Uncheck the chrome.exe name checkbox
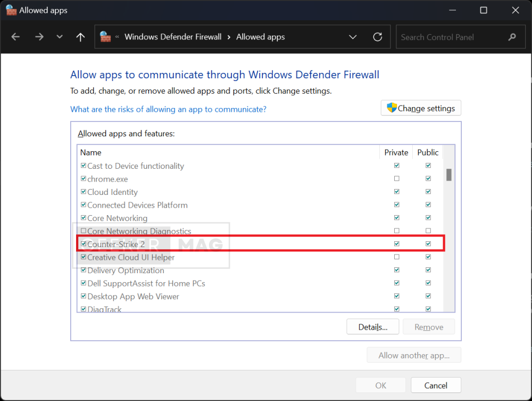532x401 pixels. click(84, 178)
